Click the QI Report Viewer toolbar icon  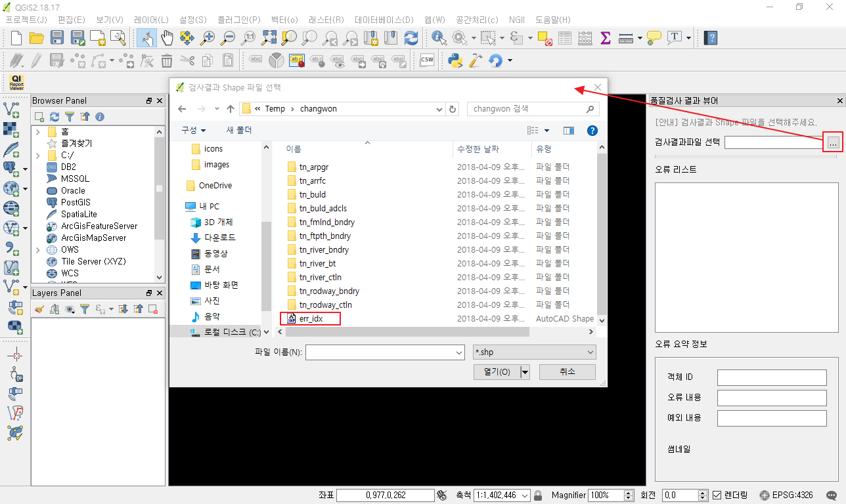pyautogui.click(x=16, y=83)
